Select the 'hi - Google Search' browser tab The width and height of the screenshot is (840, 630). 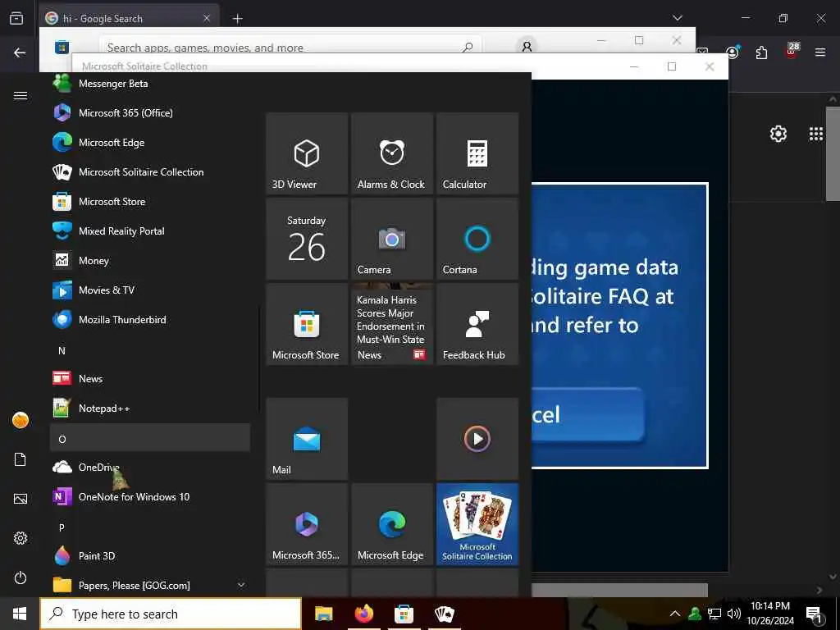click(129, 18)
